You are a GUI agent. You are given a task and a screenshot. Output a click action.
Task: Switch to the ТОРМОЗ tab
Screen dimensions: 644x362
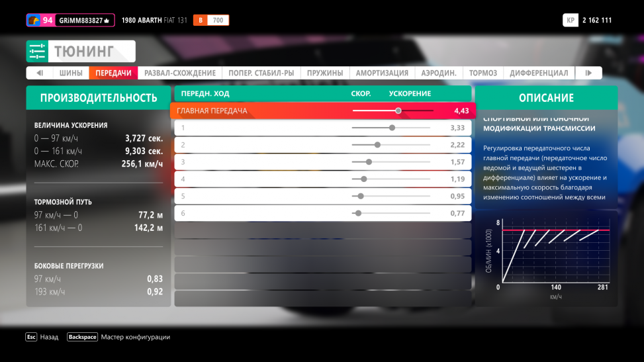tap(483, 73)
